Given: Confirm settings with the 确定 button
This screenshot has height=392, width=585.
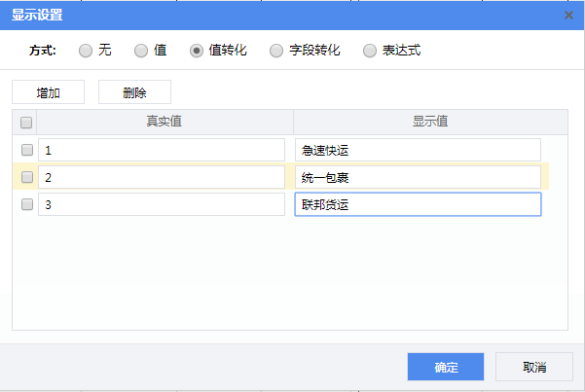Looking at the screenshot, I should pos(446,367).
